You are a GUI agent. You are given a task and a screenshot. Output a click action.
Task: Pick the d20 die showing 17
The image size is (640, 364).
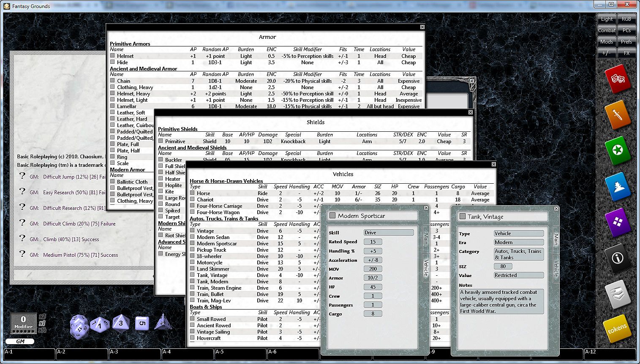tap(79, 326)
